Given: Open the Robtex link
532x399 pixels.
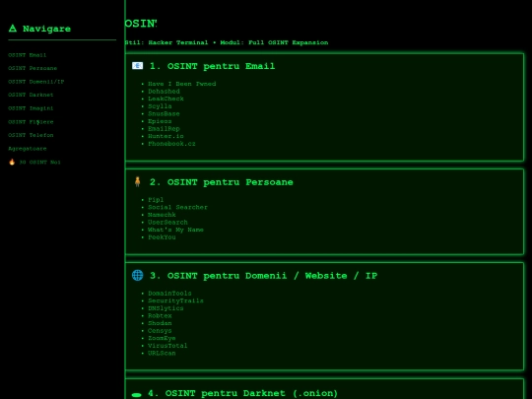Looking at the screenshot, I should pos(160,315).
